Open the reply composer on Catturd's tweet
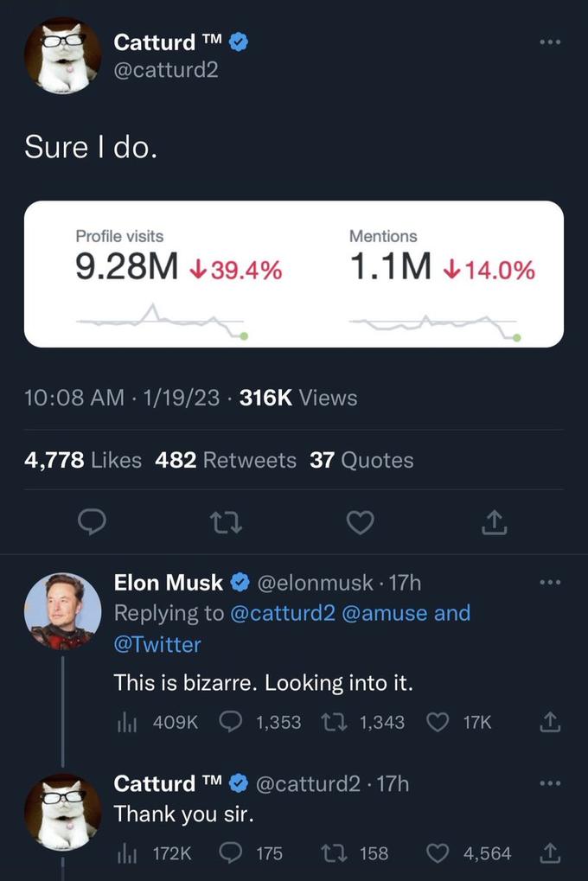This screenshot has height=881, width=588. [x=93, y=522]
